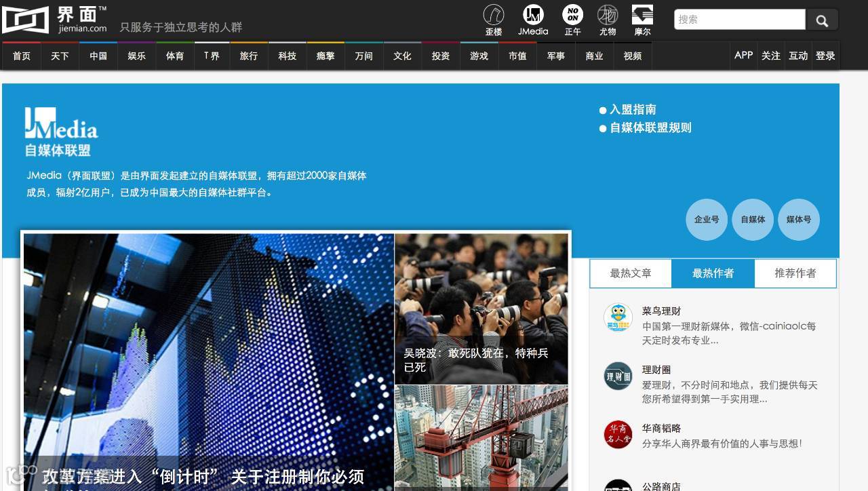Click into the 搜索 search field
Viewport: 868px width, 491px height.
740,20
